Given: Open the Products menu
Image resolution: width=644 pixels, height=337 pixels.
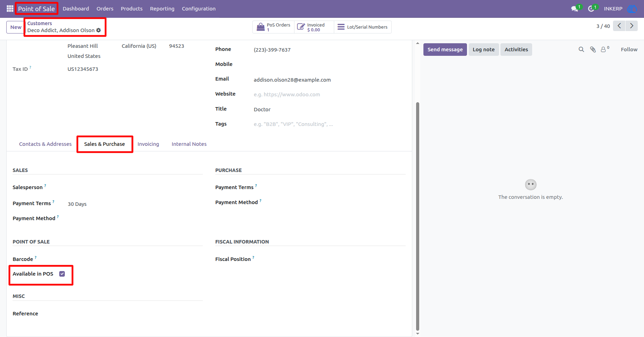Looking at the screenshot, I should [132, 9].
